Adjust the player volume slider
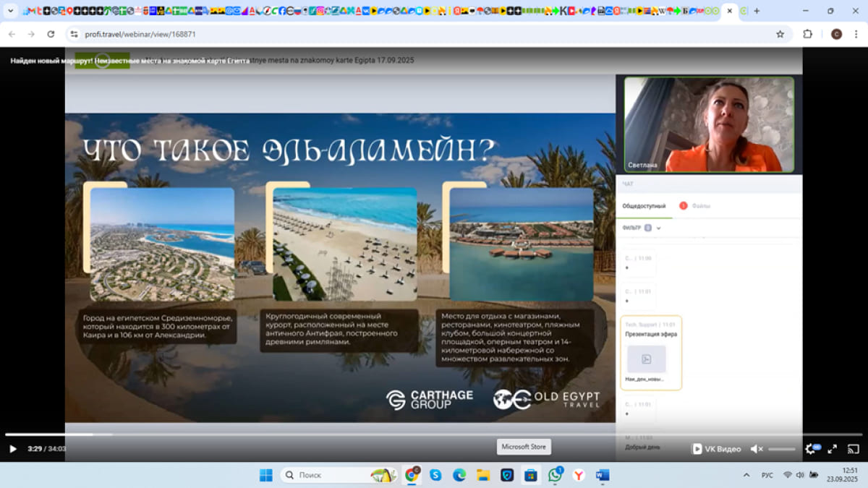The height and width of the screenshot is (488, 868). tap(781, 449)
